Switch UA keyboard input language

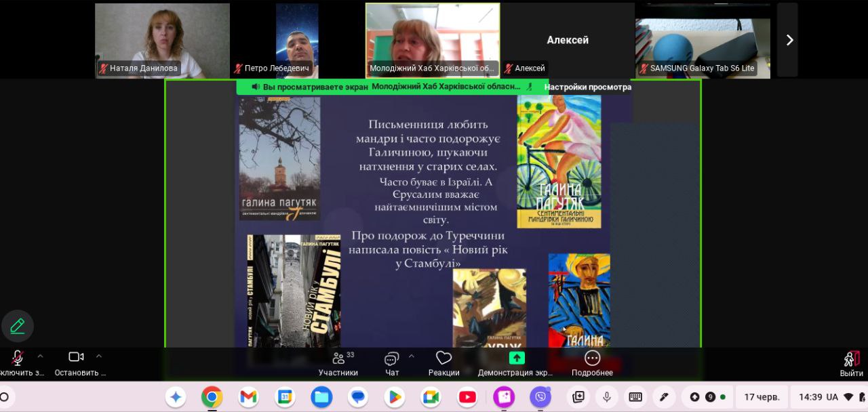[832, 397]
